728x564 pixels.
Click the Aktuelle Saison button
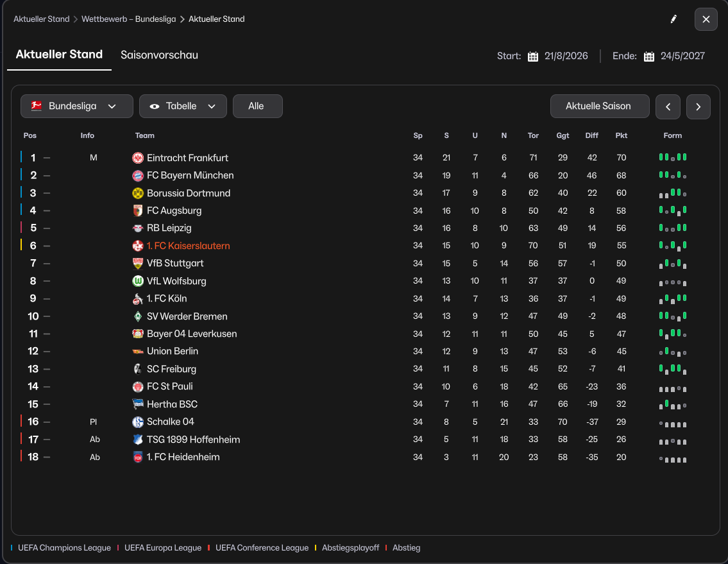pyautogui.click(x=598, y=107)
